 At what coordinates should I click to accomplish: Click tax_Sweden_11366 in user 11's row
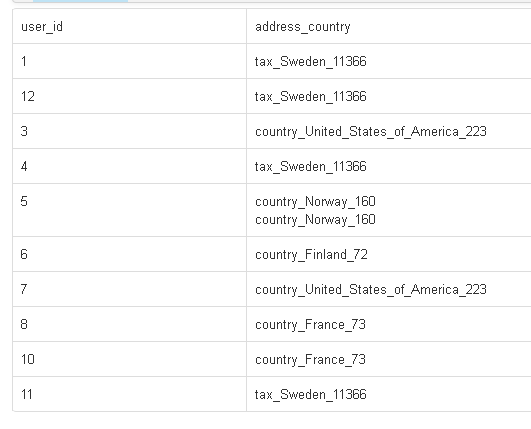[311, 394]
